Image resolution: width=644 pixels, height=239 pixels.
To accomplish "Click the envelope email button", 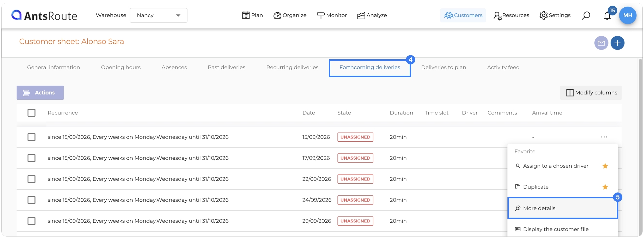I will [x=601, y=43].
